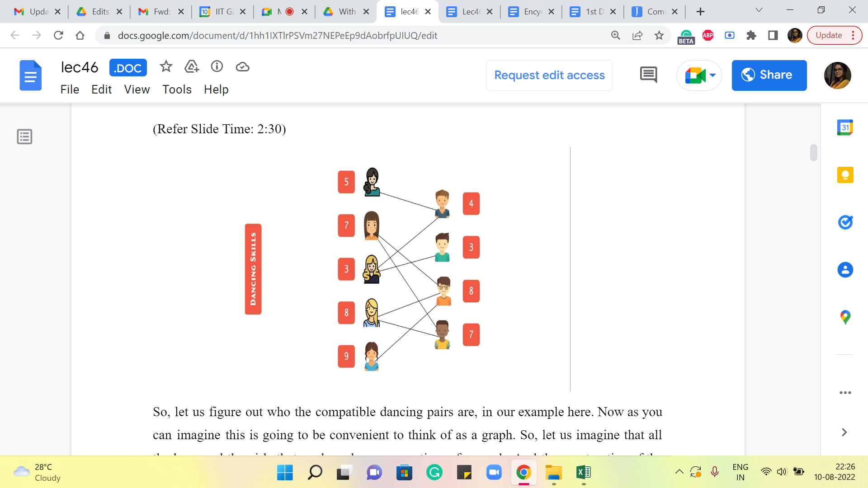
Task: Open the Google account avatar in Docs
Action: click(x=837, y=75)
